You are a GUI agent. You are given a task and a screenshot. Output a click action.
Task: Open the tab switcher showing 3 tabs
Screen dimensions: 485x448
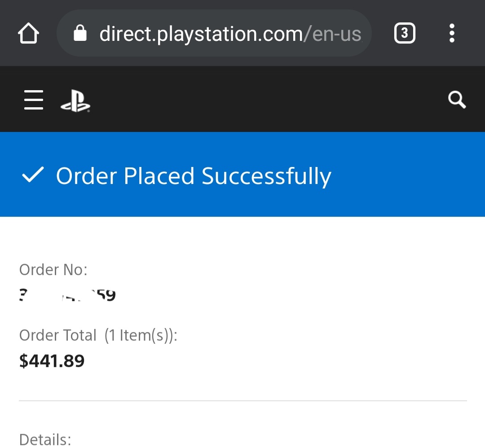point(404,33)
